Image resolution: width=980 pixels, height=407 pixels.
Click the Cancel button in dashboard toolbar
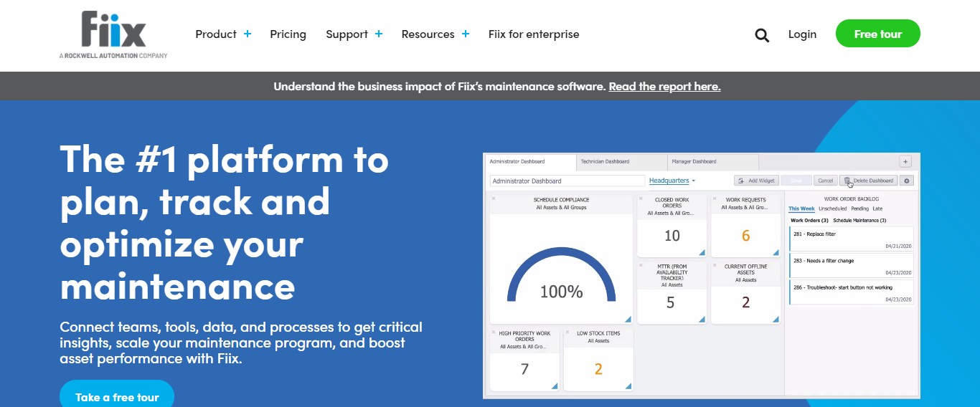826,181
